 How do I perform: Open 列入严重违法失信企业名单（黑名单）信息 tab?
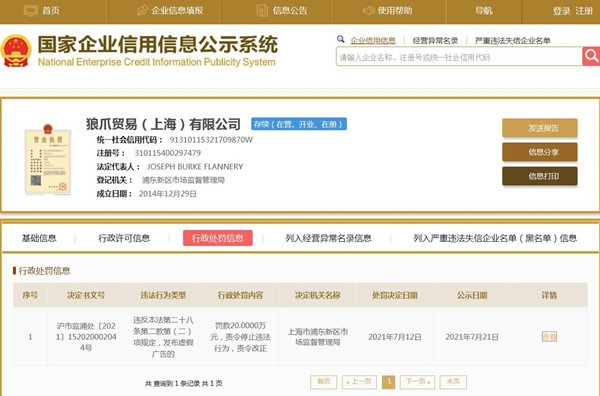(495, 238)
